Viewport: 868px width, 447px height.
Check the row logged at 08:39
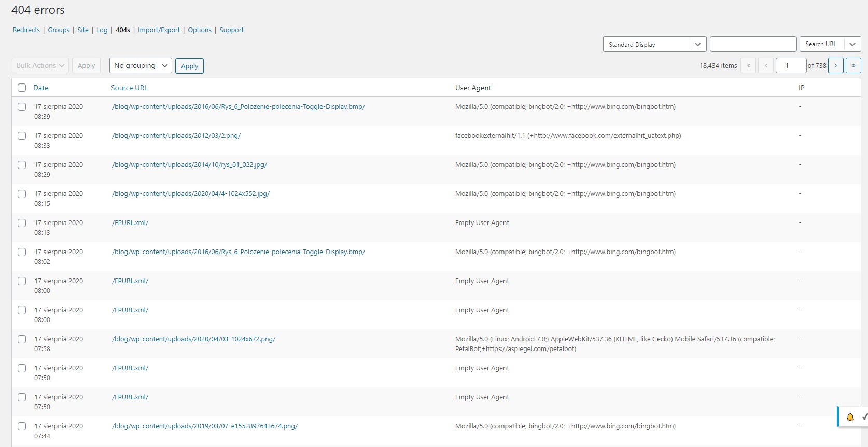[x=22, y=107]
